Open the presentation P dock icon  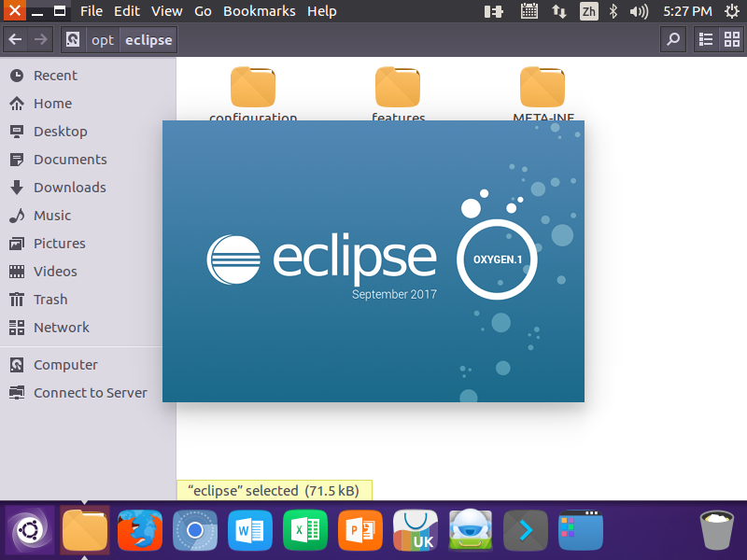point(360,530)
